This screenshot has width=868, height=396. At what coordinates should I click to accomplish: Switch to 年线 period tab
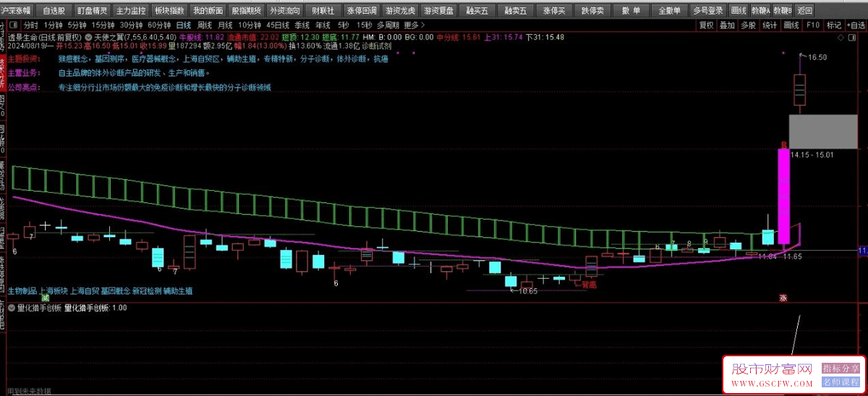323,25
